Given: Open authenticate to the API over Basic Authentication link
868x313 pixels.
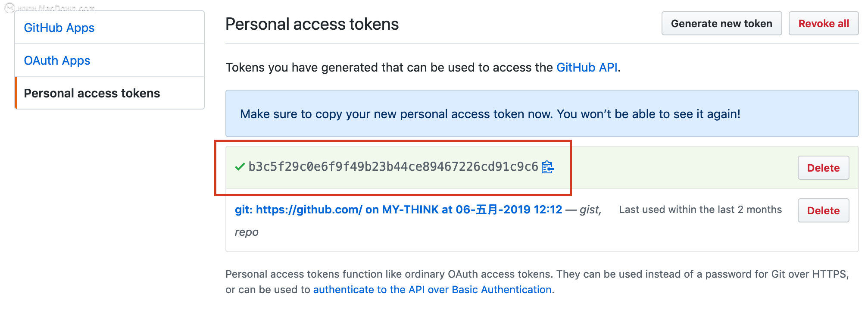Looking at the screenshot, I should [432, 290].
